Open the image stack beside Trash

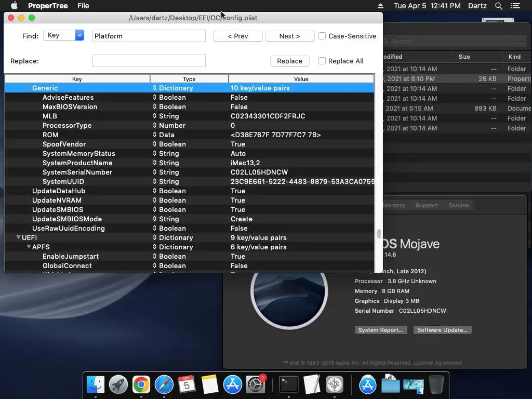[x=413, y=385]
